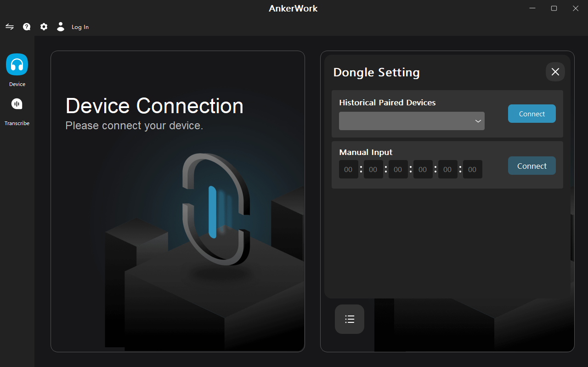
Task: Focus the fifth Manual Input address field
Action: (447, 169)
